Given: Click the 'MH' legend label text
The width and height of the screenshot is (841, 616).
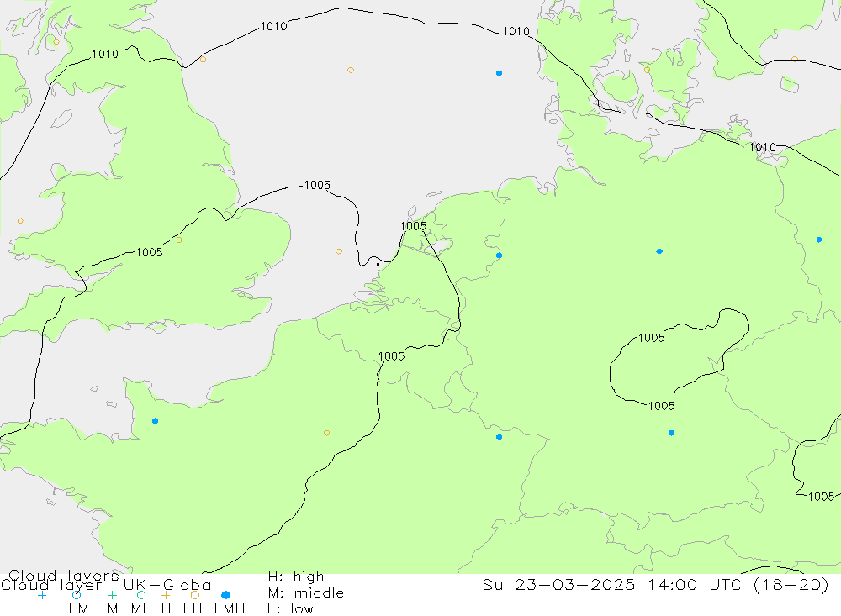Looking at the screenshot, I should (x=141, y=609).
